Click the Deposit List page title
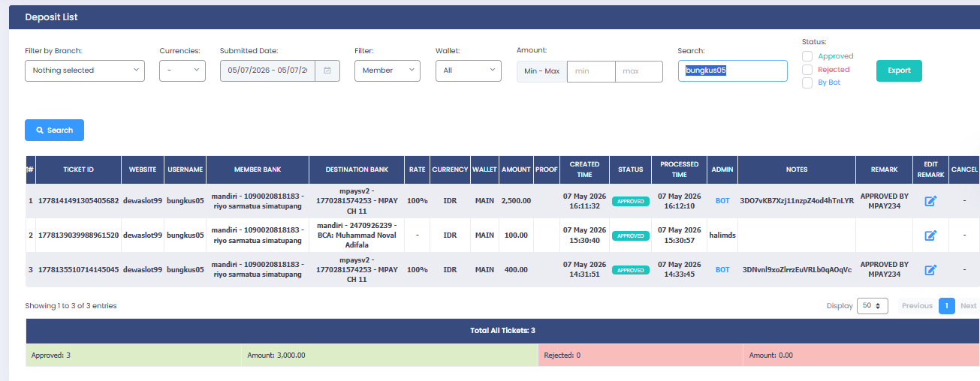Viewport: 980px width, 381px height. point(51,17)
